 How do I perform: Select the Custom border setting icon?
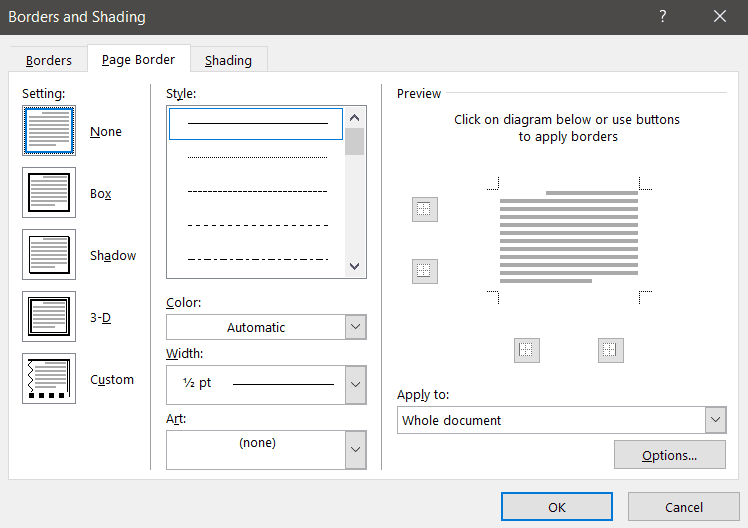pos(49,379)
